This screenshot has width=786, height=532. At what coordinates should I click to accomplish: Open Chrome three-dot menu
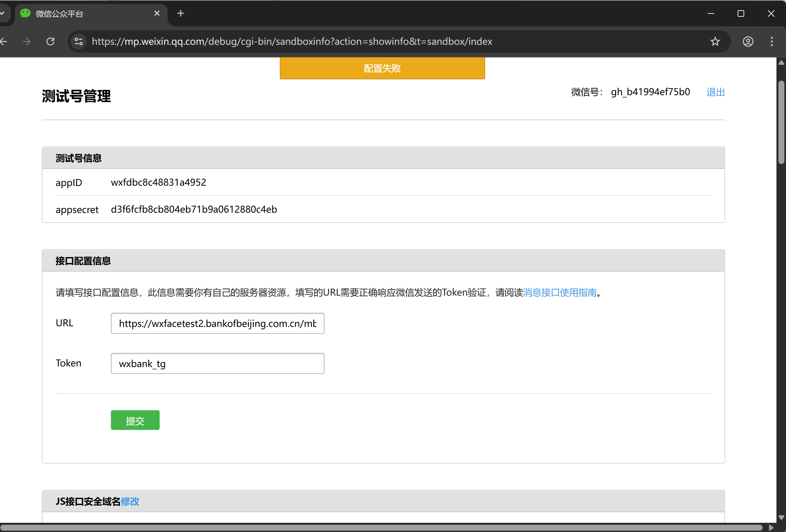pos(772,41)
